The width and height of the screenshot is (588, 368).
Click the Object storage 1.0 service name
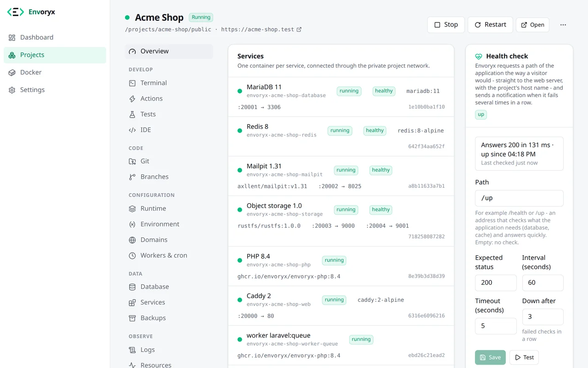point(274,206)
